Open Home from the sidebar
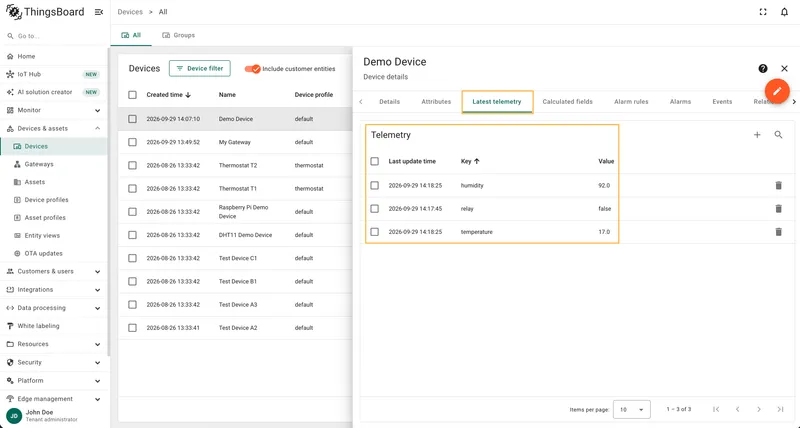The image size is (800, 428). click(54, 56)
